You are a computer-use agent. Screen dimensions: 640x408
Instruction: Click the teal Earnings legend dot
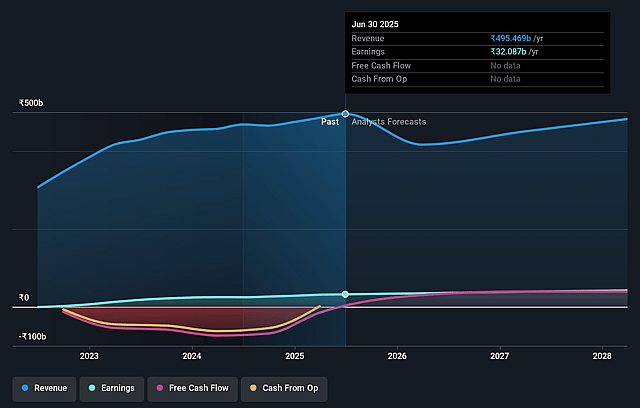tap(92, 388)
